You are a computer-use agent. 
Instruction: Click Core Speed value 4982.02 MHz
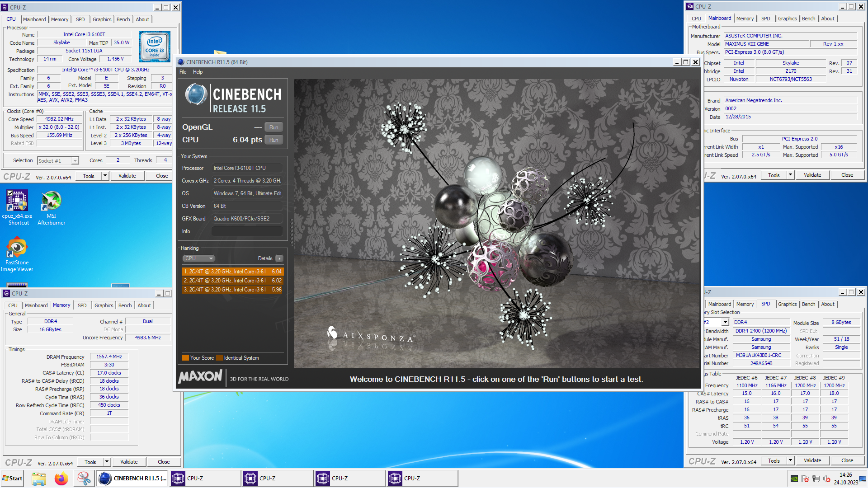point(59,119)
